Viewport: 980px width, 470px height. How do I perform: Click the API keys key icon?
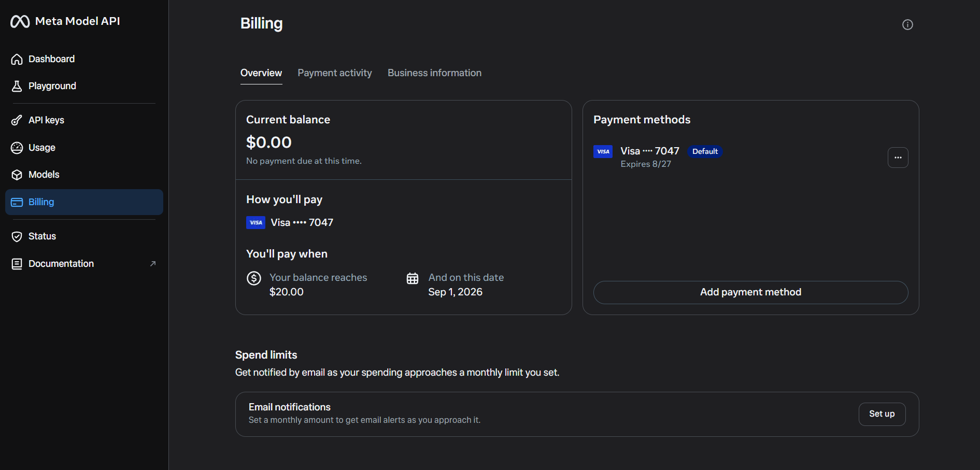(x=17, y=120)
